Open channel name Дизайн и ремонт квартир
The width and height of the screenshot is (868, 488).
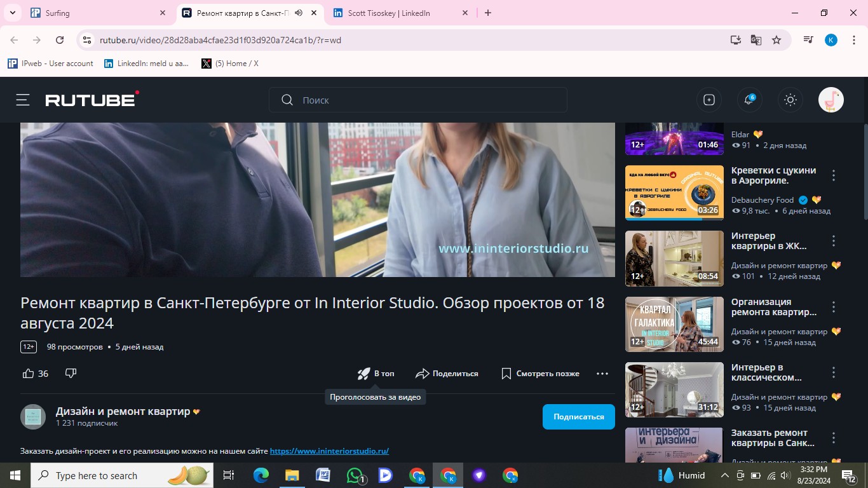pos(123,411)
